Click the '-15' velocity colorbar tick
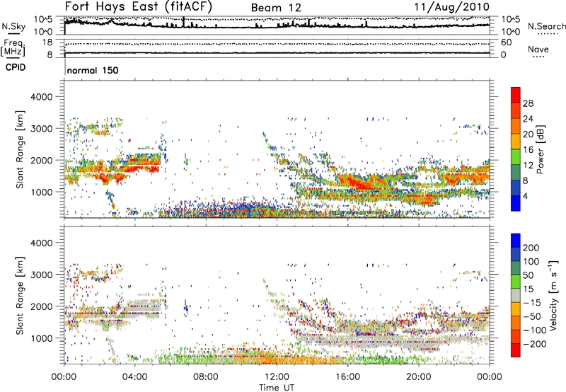 coord(531,303)
